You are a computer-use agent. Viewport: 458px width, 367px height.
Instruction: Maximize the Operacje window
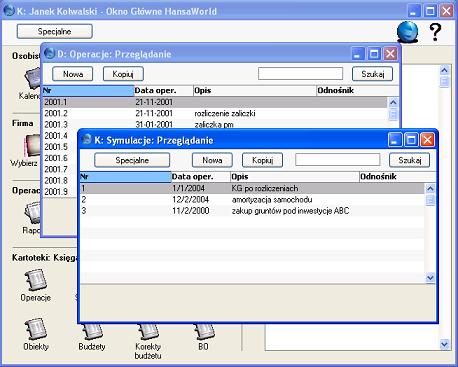click(374, 54)
